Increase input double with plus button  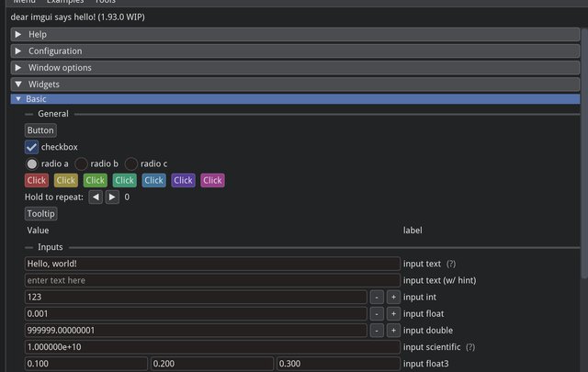click(393, 331)
